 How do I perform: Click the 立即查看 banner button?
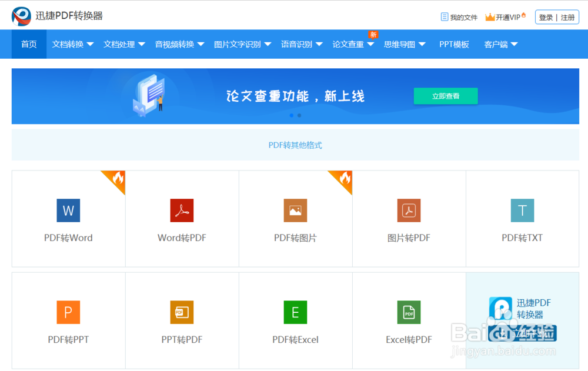[446, 96]
